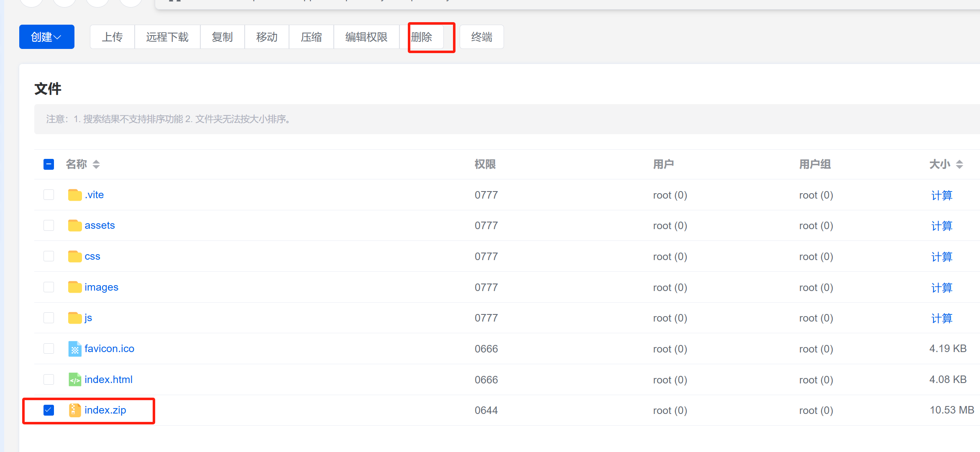Screen dimensions: 980x452
Task: Sort files by 名称 column arrows
Action: pos(96,164)
